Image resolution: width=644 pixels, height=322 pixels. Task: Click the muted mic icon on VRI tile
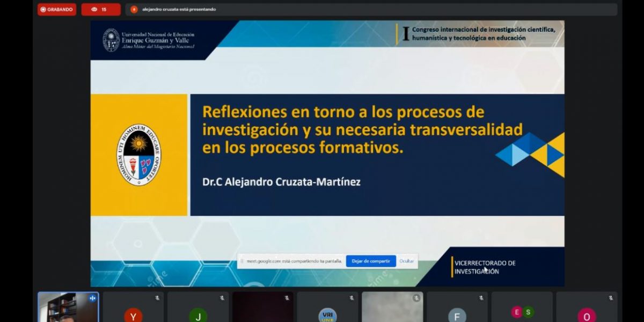352,298
